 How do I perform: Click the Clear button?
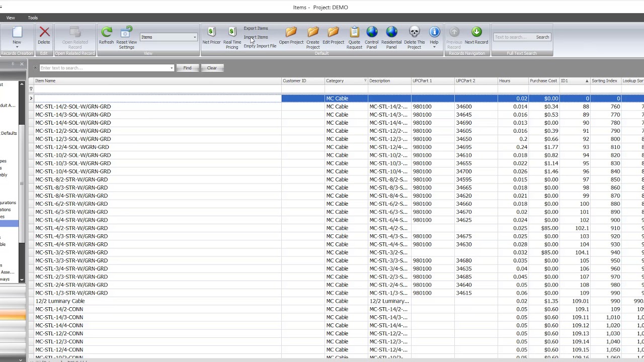point(212,68)
